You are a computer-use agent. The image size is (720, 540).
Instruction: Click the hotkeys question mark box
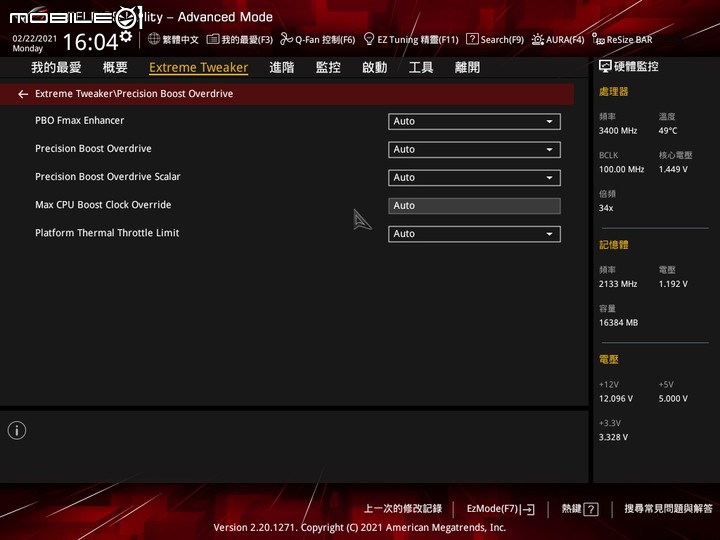coord(591,509)
